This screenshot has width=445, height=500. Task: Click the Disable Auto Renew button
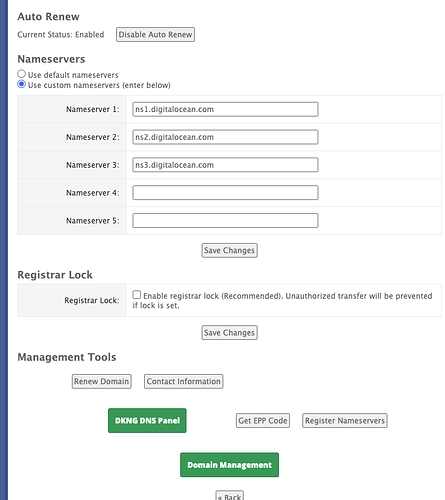click(155, 35)
